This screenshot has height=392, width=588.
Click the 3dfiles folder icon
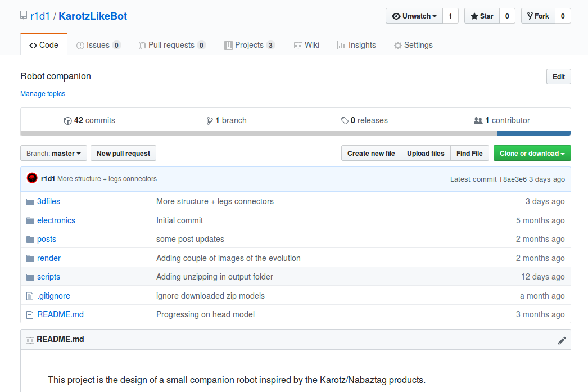tap(30, 202)
